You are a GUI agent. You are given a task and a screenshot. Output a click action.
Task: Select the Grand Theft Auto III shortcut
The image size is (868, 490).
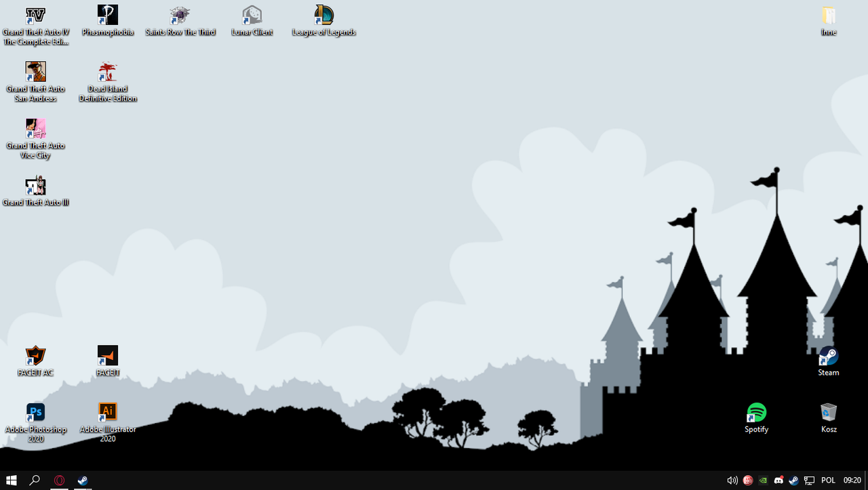[36, 191]
